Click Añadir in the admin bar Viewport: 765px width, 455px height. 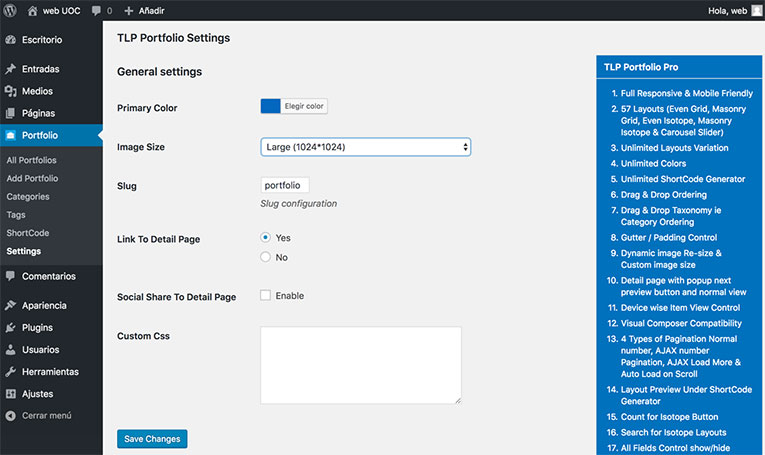tap(151, 11)
